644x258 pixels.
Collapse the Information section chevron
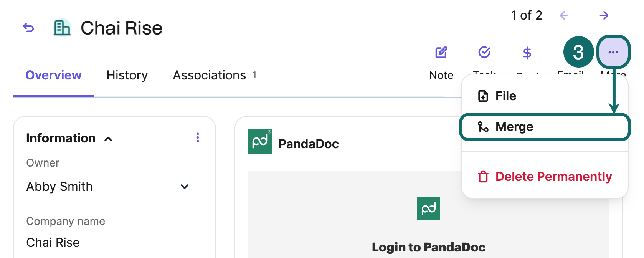pyautogui.click(x=108, y=139)
